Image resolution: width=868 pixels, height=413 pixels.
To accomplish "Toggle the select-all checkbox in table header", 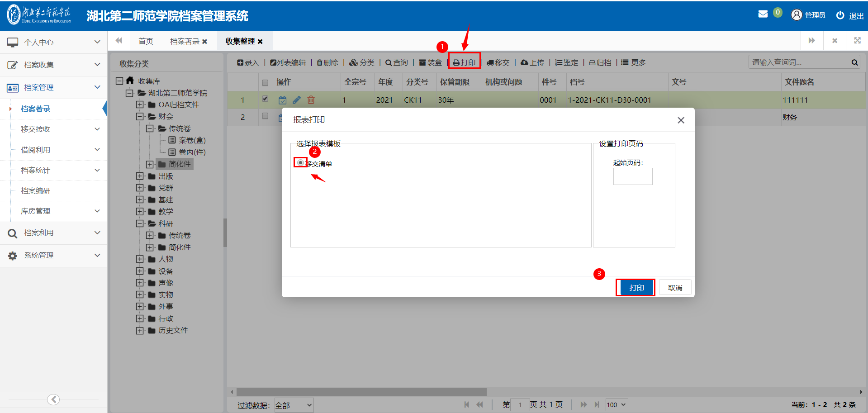I will pos(265,82).
